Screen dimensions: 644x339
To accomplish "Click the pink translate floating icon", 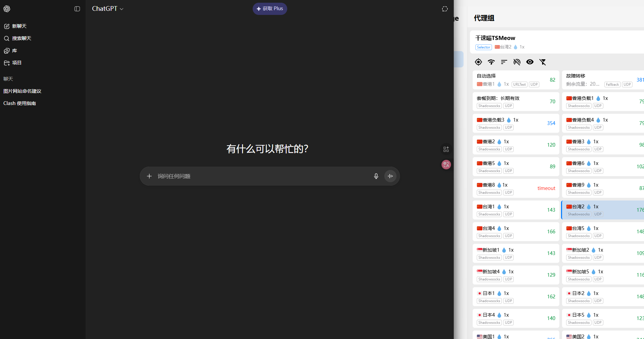I will [446, 165].
